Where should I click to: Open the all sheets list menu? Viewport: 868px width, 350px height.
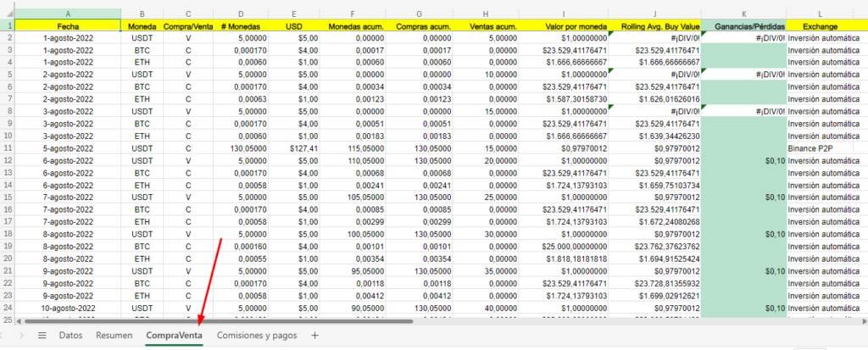point(42,336)
